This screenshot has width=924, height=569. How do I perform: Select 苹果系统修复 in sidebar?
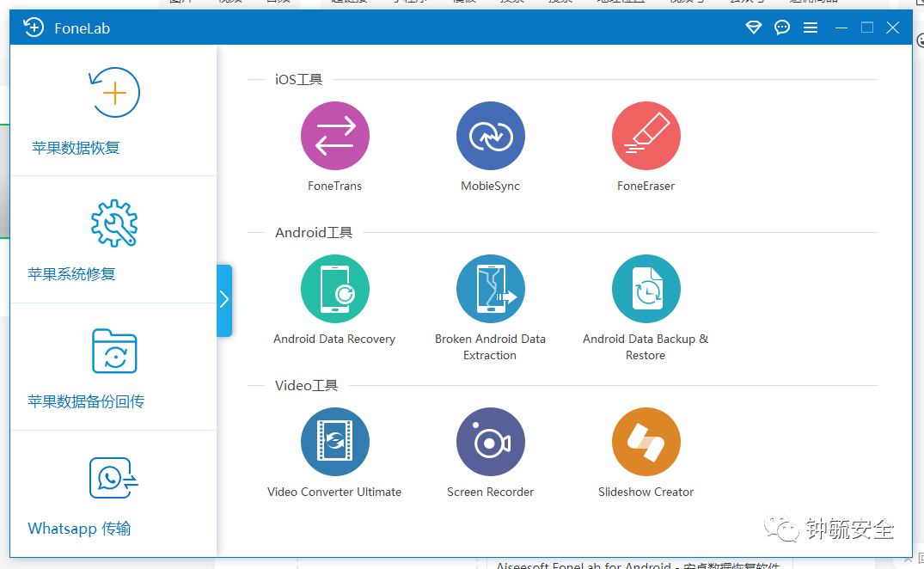click(x=113, y=240)
